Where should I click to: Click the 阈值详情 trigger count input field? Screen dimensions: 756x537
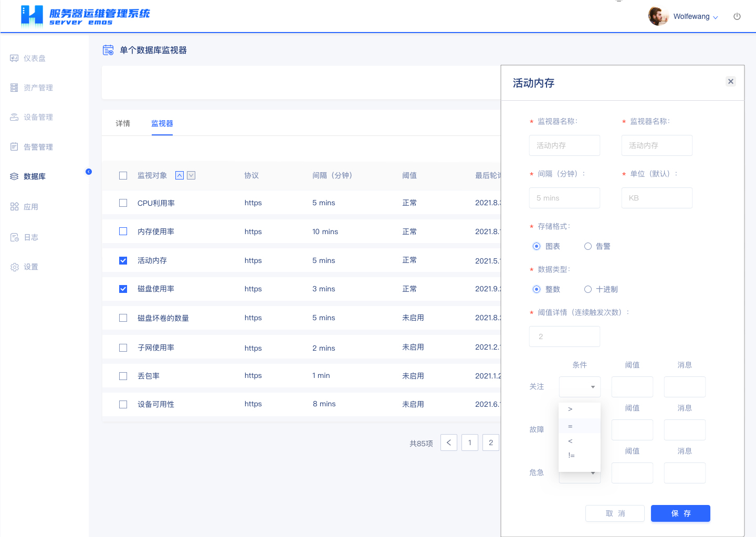564,336
